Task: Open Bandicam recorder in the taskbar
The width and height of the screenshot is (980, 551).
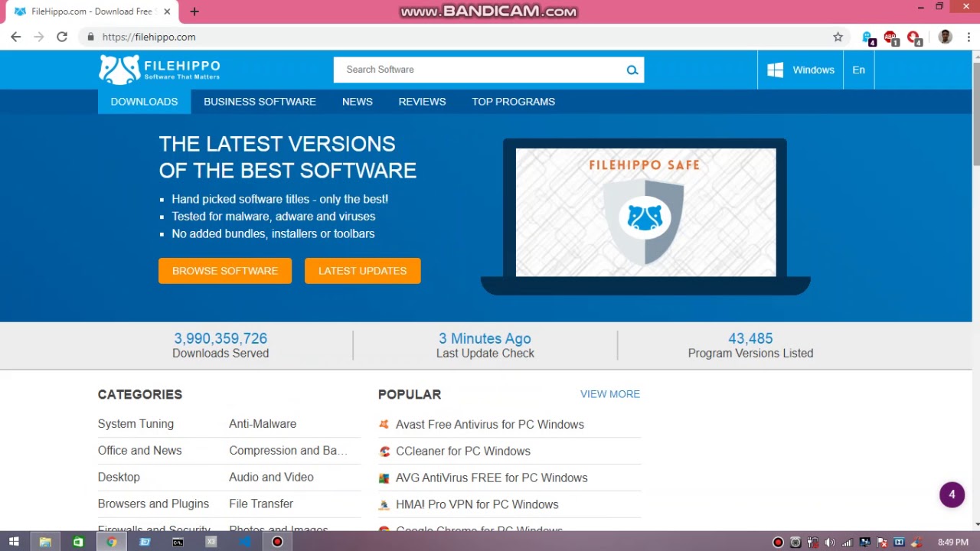Action: 277,542
